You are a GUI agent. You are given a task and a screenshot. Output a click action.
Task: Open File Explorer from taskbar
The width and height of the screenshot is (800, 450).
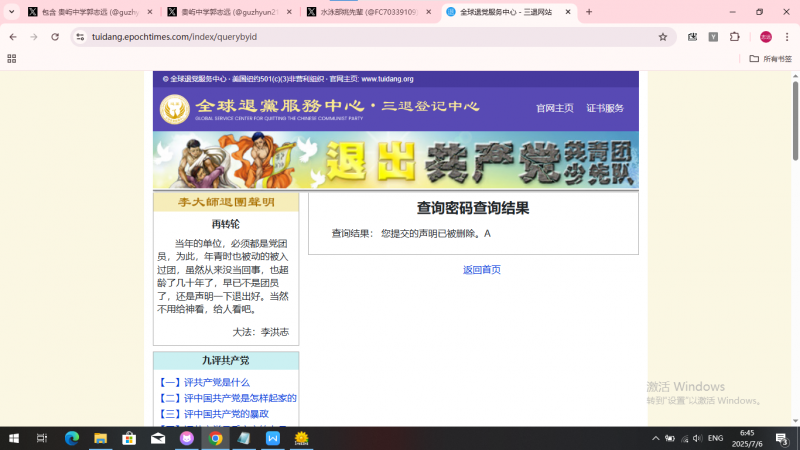pyautogui.click(x=101, y=438)
